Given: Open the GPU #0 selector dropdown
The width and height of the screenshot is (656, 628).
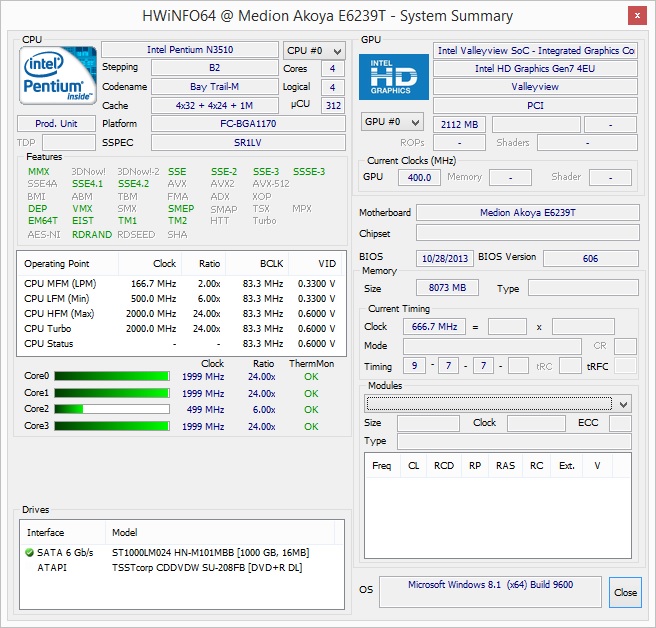Looking at the screenshot, I should point(392,122).
